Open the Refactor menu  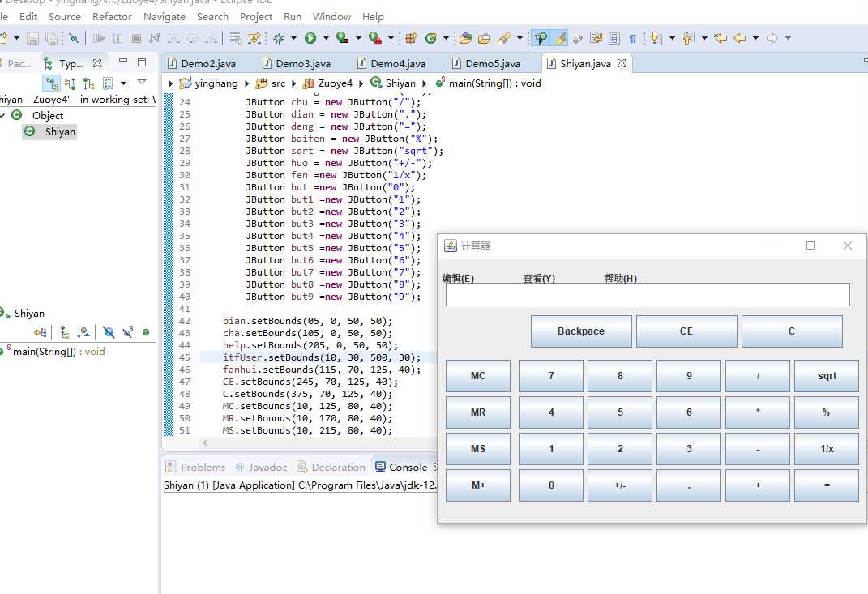pyautogui.click(x=112, y=16)
